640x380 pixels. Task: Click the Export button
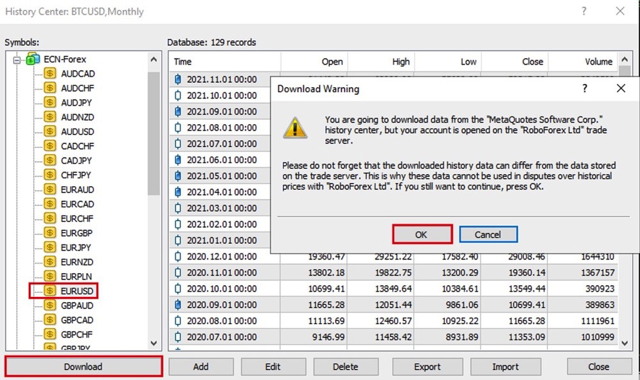[427, 367]
